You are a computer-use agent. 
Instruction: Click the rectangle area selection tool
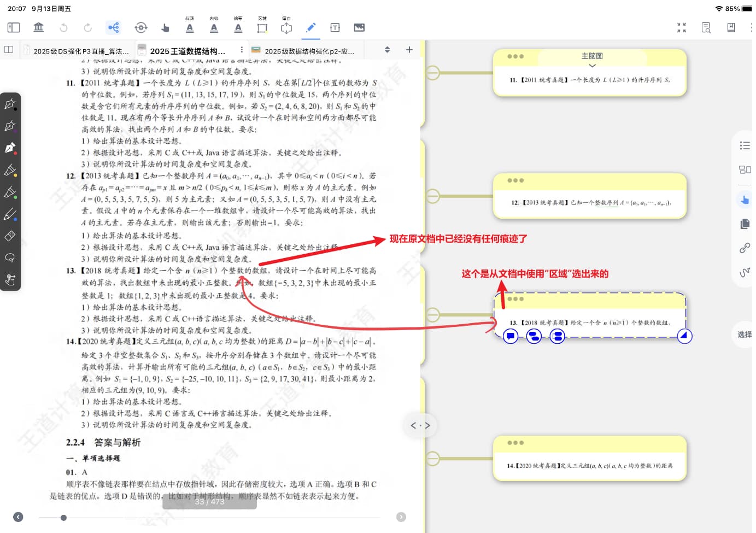click(x=262, y=27)
